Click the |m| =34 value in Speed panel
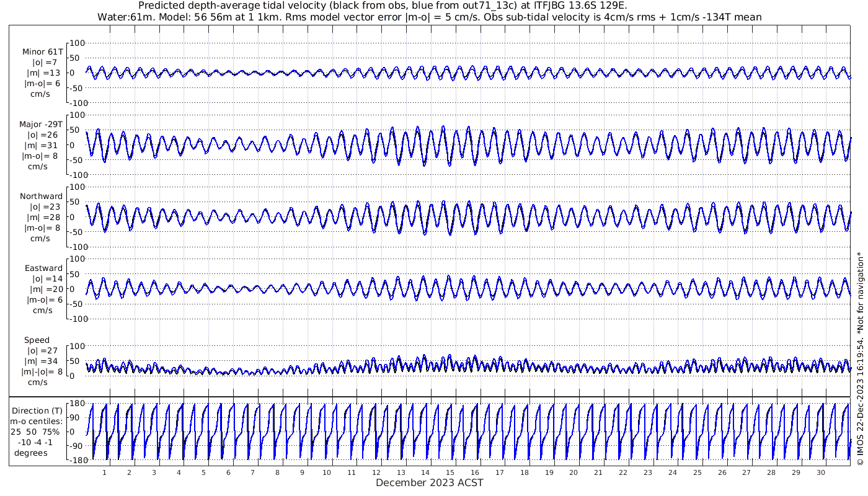This screenshot has width=868, height=496. pyautogui.click(x=42, y=361)
